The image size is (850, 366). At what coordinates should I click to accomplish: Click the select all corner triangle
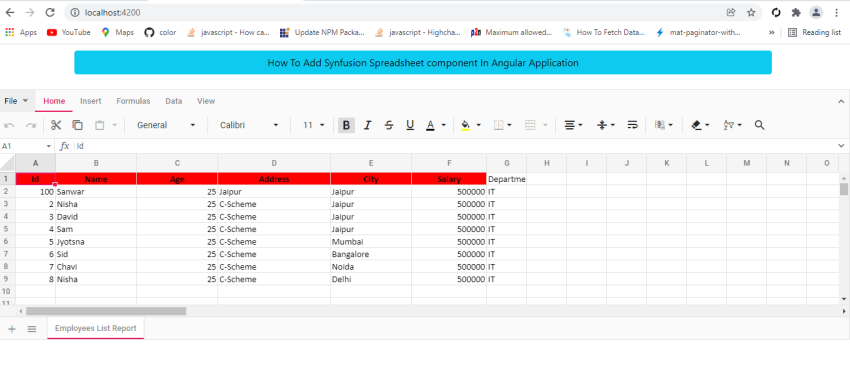coord(8,163)
